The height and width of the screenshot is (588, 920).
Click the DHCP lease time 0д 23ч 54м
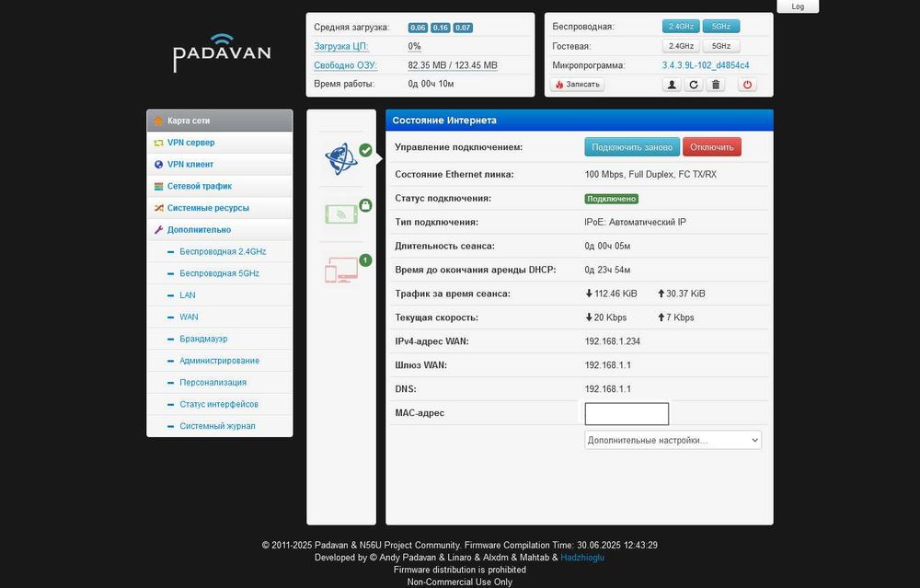(607, 270)
